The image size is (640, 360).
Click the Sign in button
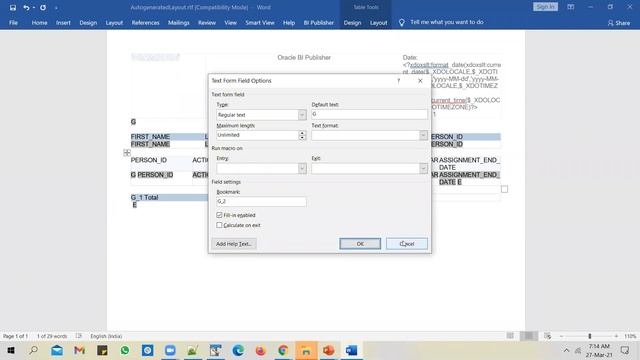point(545,7)
